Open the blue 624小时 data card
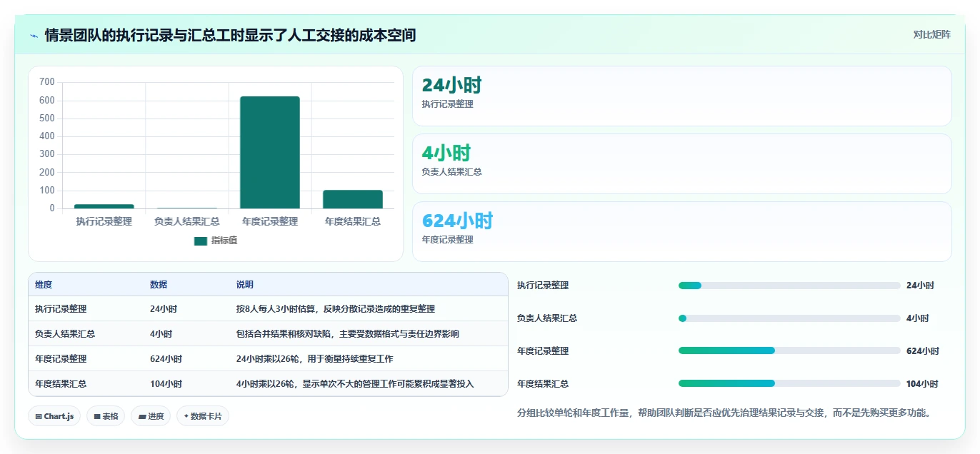The image size is (980, 454). [x=682, y=231]
